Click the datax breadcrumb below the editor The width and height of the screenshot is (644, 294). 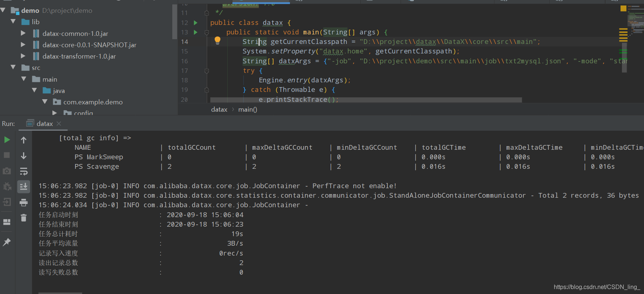(x=219, y=109)
